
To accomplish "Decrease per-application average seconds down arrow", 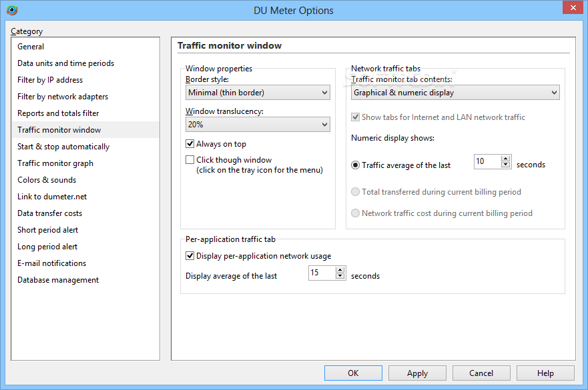I will pyautogui.click(x=340, y=276).
